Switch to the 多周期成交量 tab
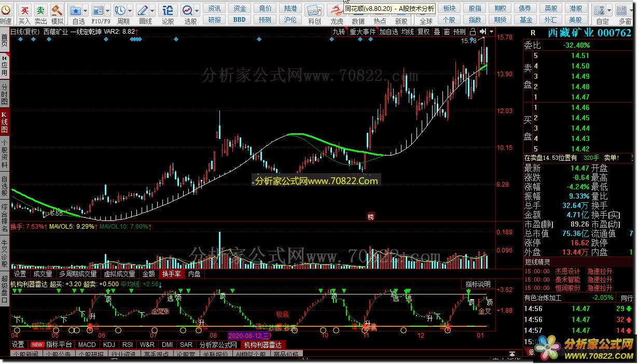This screenshot has width=638, height=364. (78, 274)
